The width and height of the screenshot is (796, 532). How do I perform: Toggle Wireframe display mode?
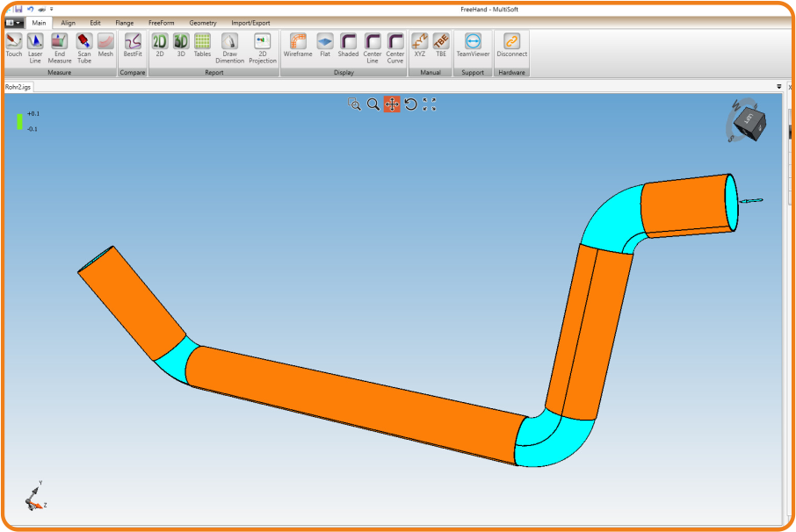(298, 46)
